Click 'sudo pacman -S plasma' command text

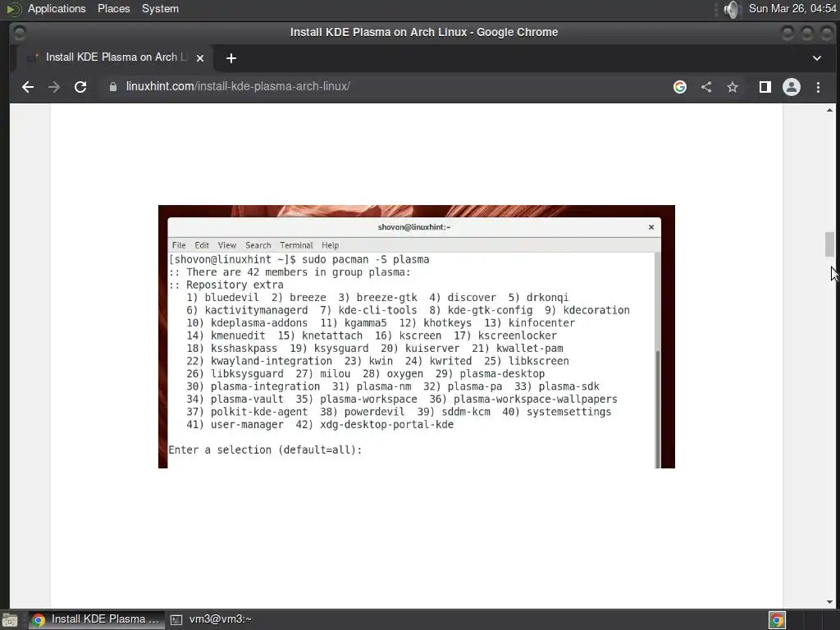[365, 259]
